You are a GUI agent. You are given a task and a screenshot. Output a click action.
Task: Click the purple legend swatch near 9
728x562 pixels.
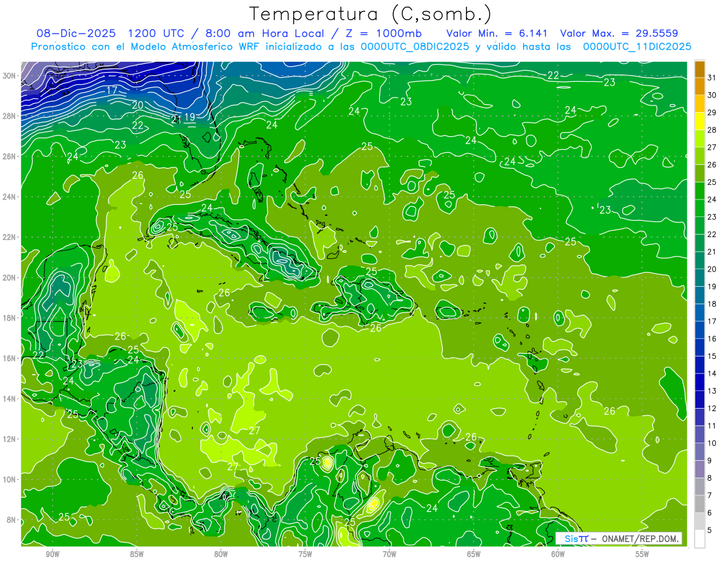699,469
